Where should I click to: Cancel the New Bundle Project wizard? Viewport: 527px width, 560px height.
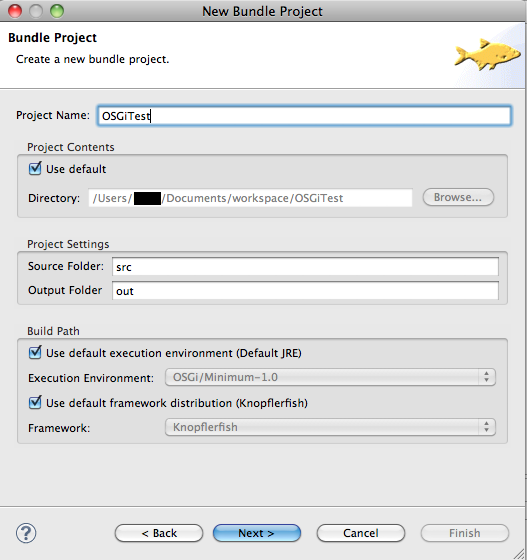pyautogui.click(x=361, y=533)
